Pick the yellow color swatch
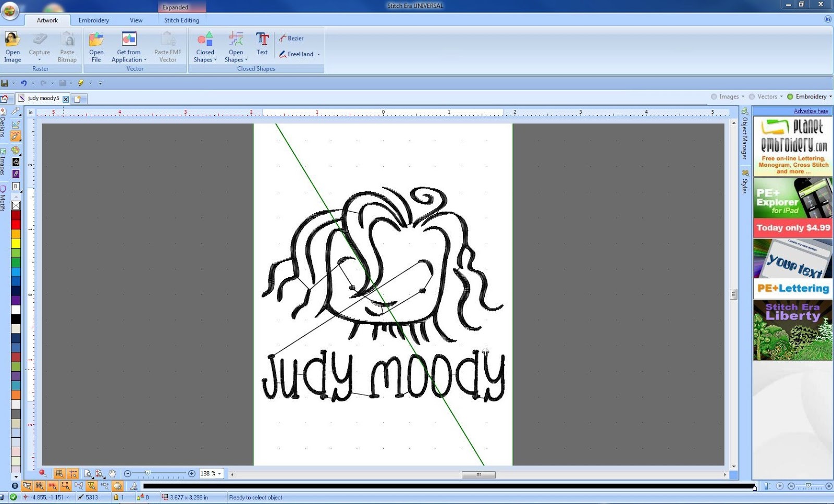The image size is (834, 504). [16, 243]
